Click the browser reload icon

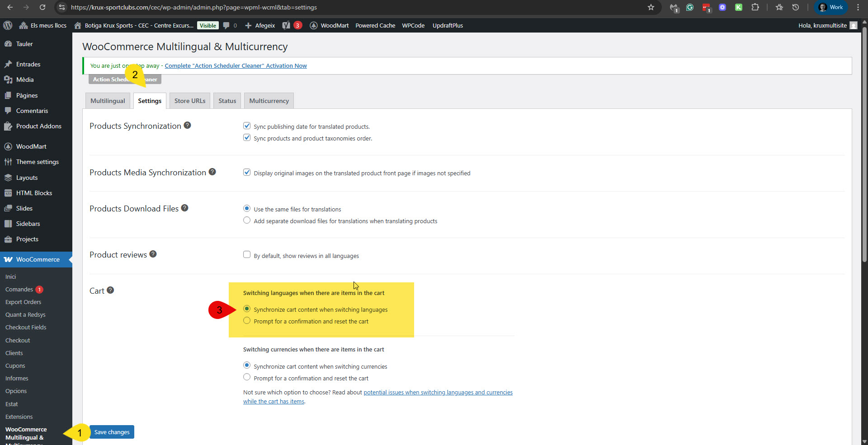coord(42,7)
